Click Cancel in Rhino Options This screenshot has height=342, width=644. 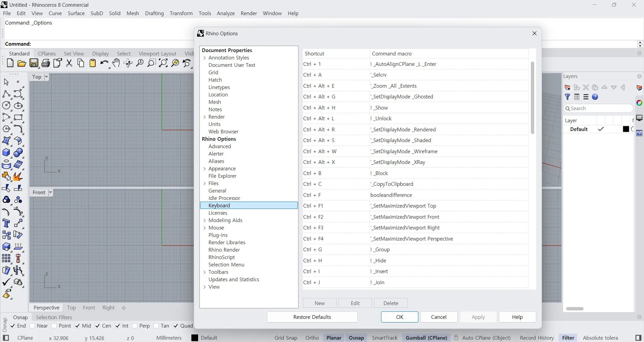pos(439,317)
